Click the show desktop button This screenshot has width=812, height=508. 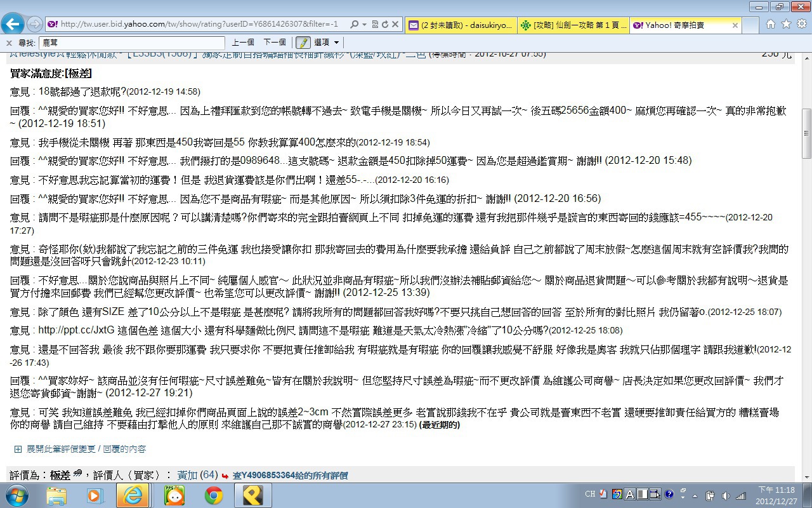click(807, 495)
